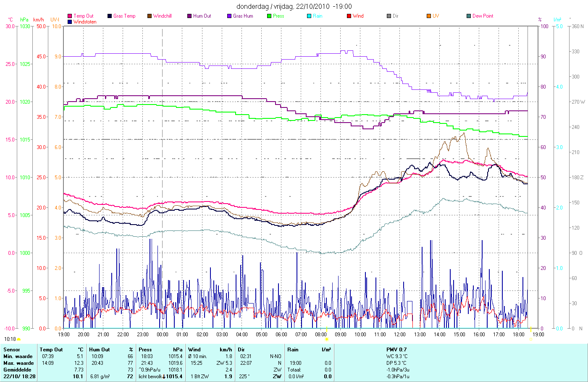This screenshot has height=382, width=588.
Task: Click the pink Temp Out legend swatch
Action: 70,16
